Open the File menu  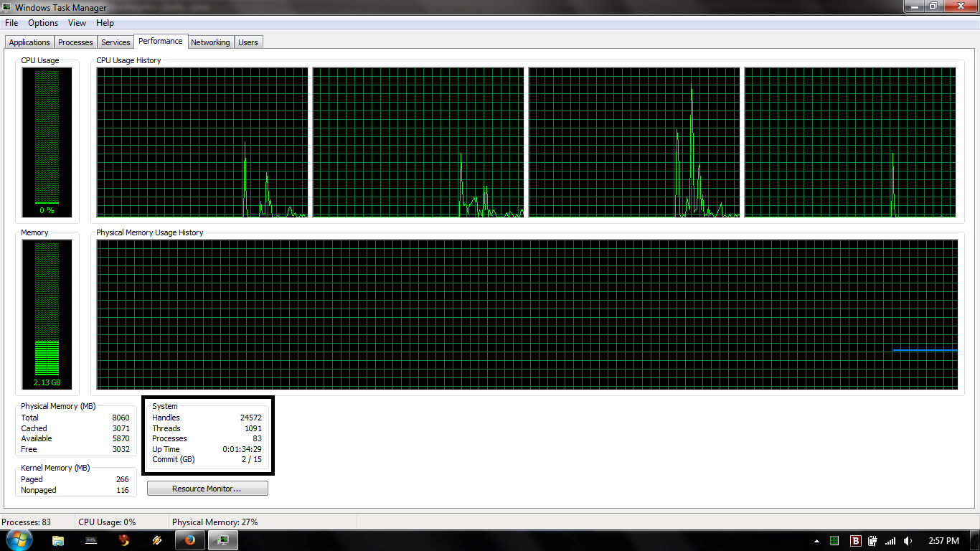[11, 23]
